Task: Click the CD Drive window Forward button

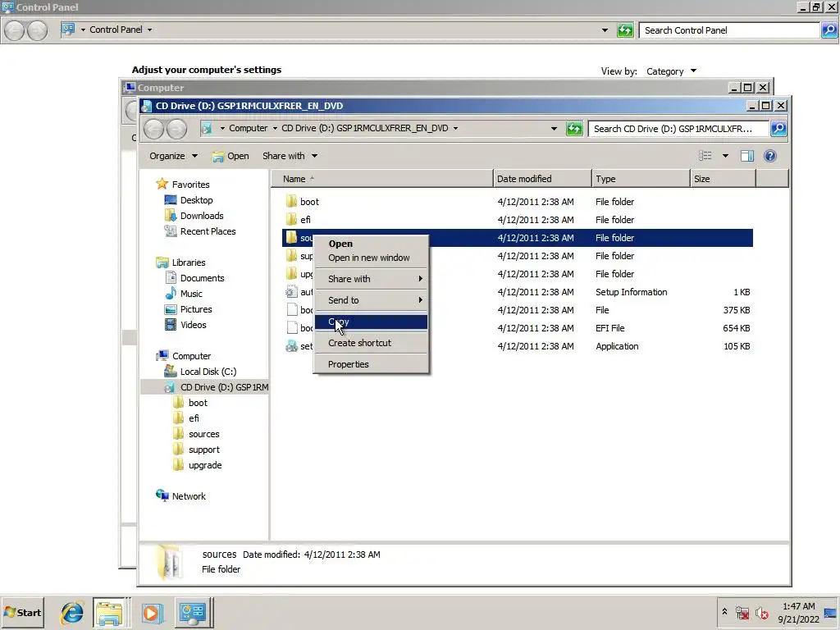Action: click(177, 129)
